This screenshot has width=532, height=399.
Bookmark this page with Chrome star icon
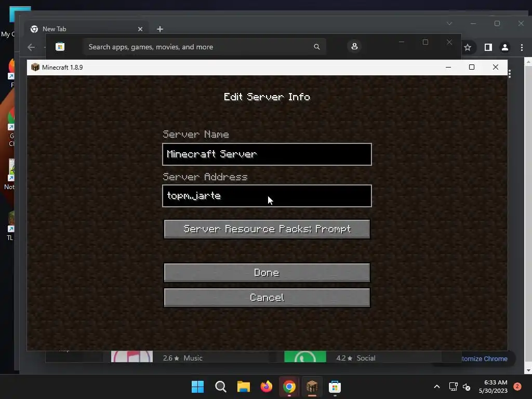(468, 47)
